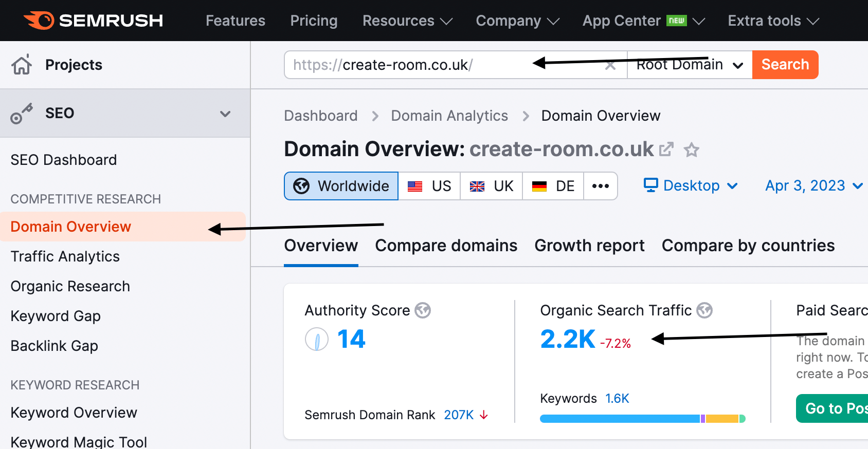
Task: Click the 2.2K organic traffic value
Action: 568,339
